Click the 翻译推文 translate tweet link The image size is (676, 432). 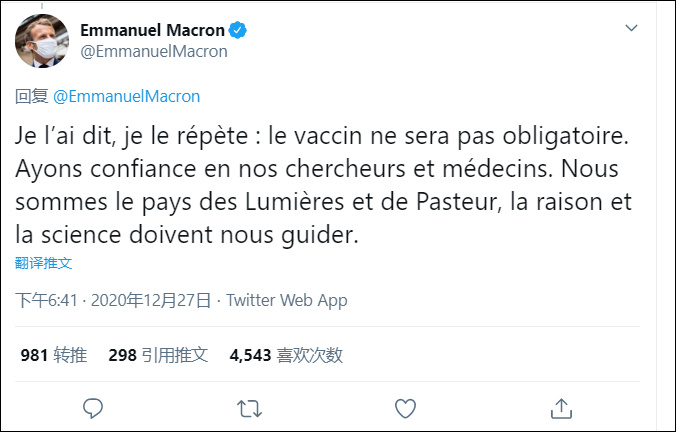point(43,263)
